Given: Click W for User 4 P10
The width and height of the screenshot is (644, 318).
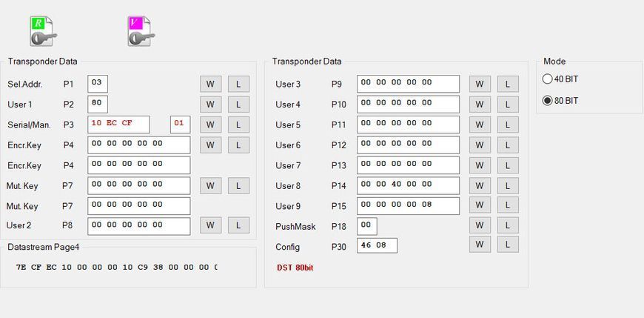Looking at the screenshot, I should pos(480,105).
